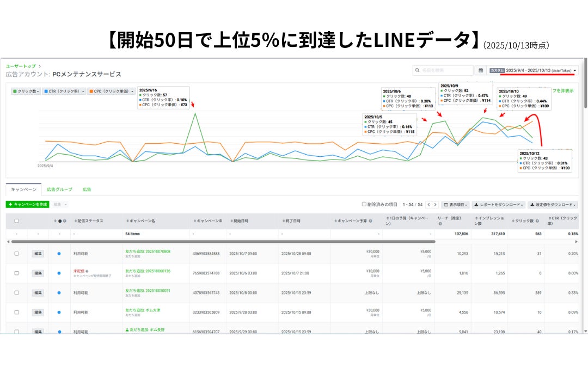
Task: Click the info icon beside 未配信 status
Action: pyautogui.click(x=86, y=271)
